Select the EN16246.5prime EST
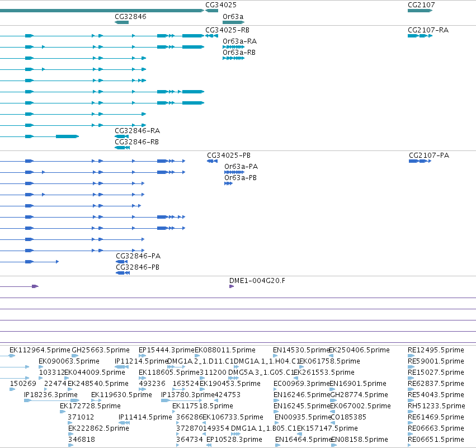 276,400
